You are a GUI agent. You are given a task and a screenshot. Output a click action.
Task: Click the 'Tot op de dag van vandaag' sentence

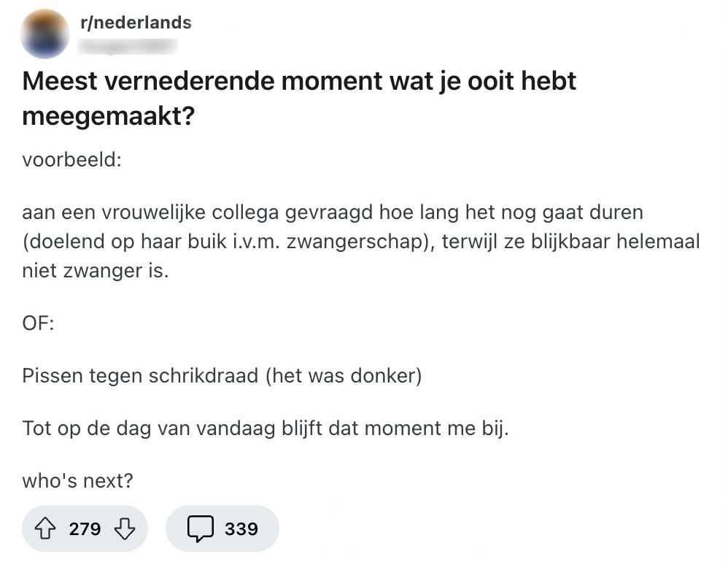click(x=265, y=427)
